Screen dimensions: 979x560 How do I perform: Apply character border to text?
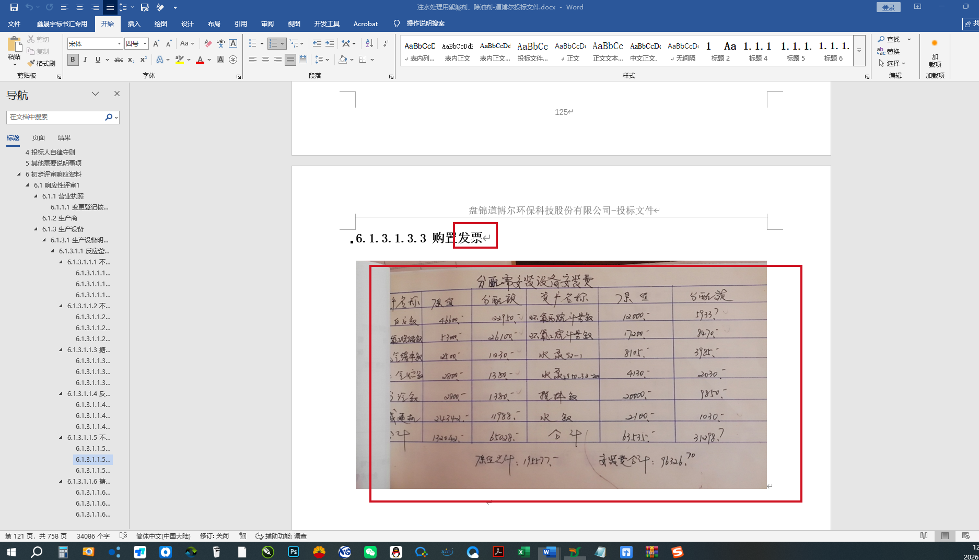pyautogui.click(x=233, y=43)
